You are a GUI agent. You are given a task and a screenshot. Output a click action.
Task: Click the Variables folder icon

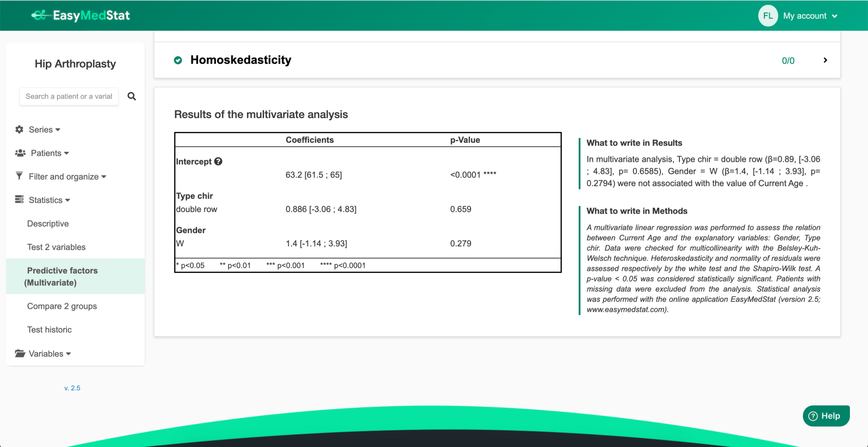pos(20,353)
